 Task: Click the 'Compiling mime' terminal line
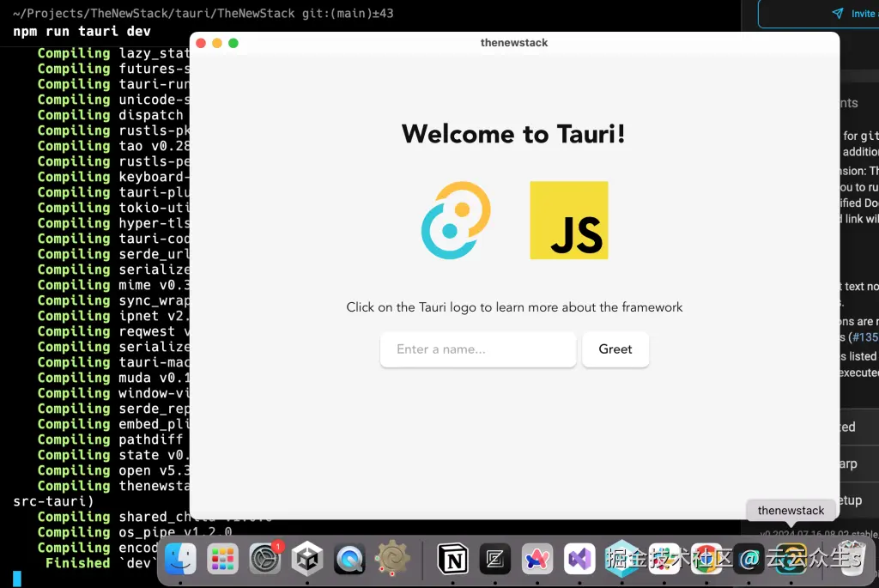pos(113,285)
